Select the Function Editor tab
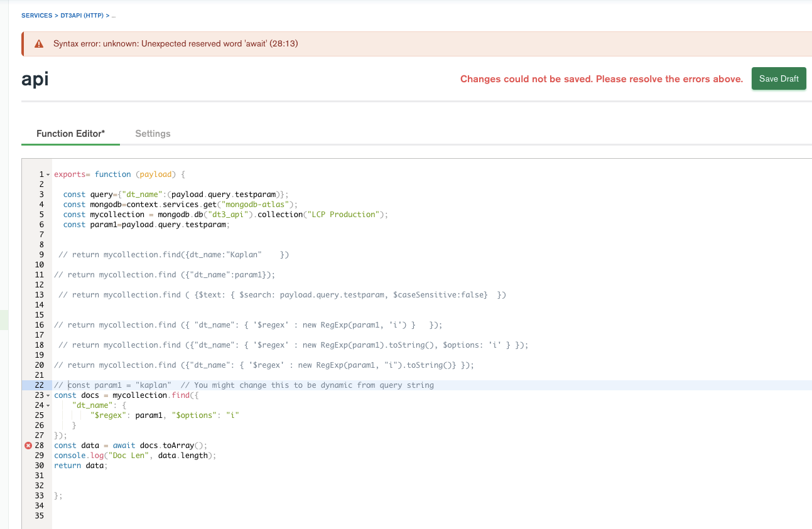The image size is (812, 529). (70, 134)
